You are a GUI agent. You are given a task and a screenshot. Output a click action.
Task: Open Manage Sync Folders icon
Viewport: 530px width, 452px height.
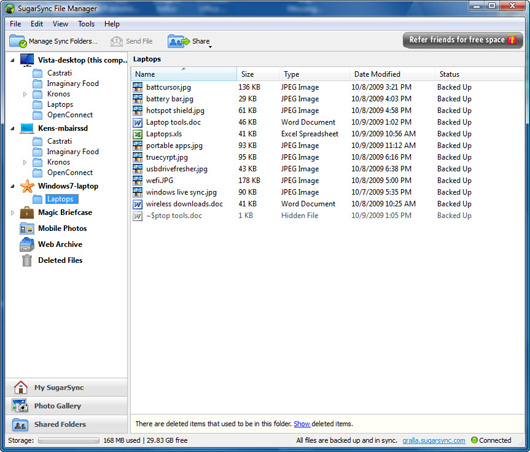click(x=18, y=41)
